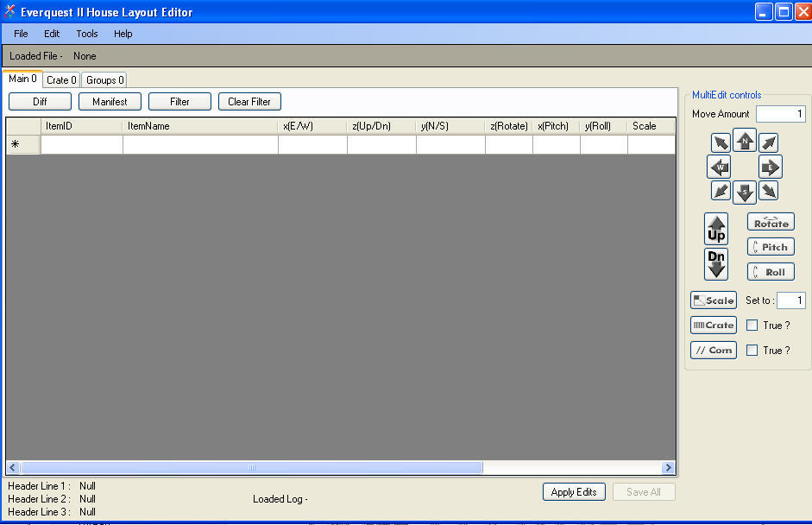This screenshot has height=525, width=812.
Task: Select the new row asterisk header
Action: tap(23, 144)
